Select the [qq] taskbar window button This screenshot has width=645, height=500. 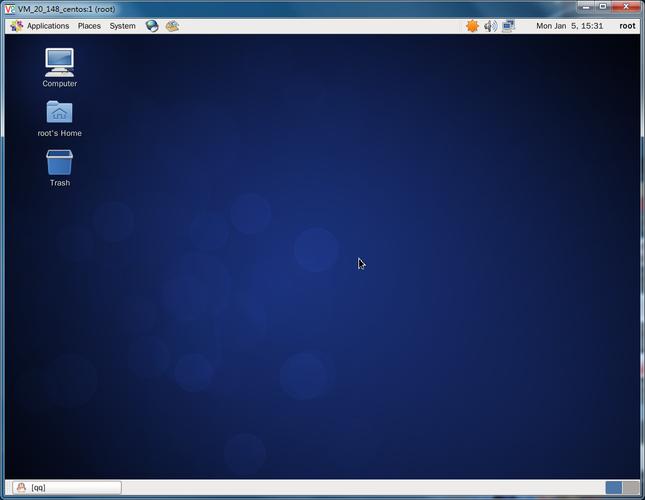click(x=66, y=488)
